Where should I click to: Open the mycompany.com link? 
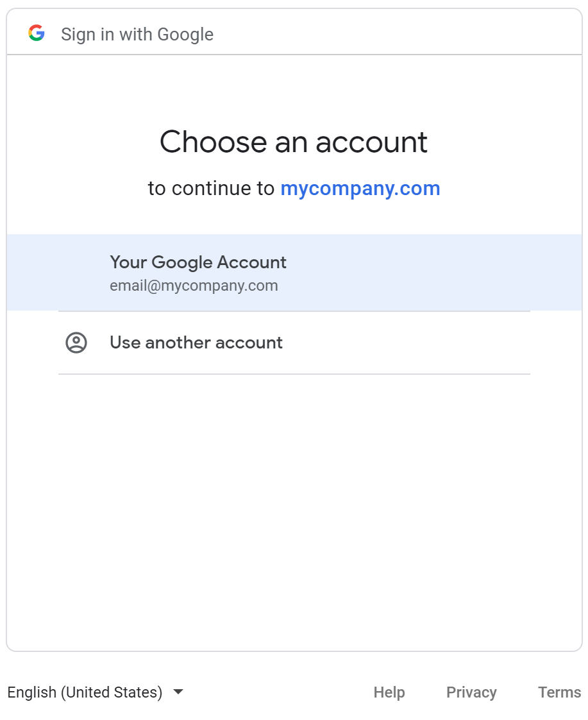pos(360,188)
